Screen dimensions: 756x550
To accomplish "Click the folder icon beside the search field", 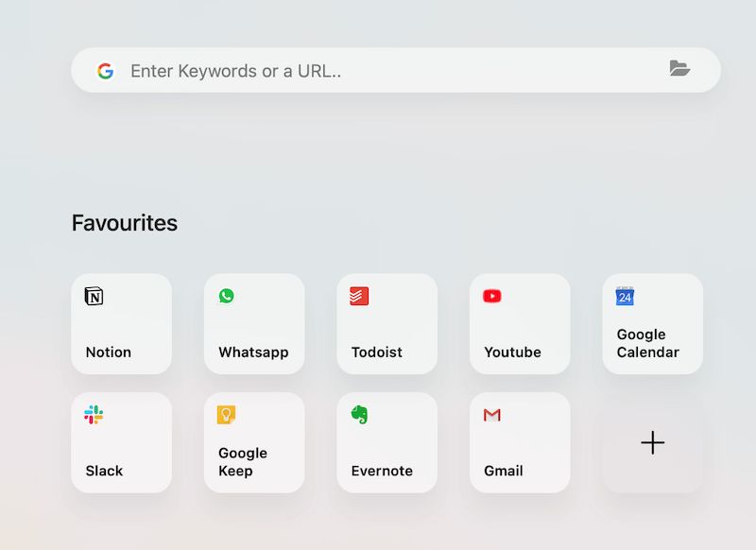I will click(681, 68).
